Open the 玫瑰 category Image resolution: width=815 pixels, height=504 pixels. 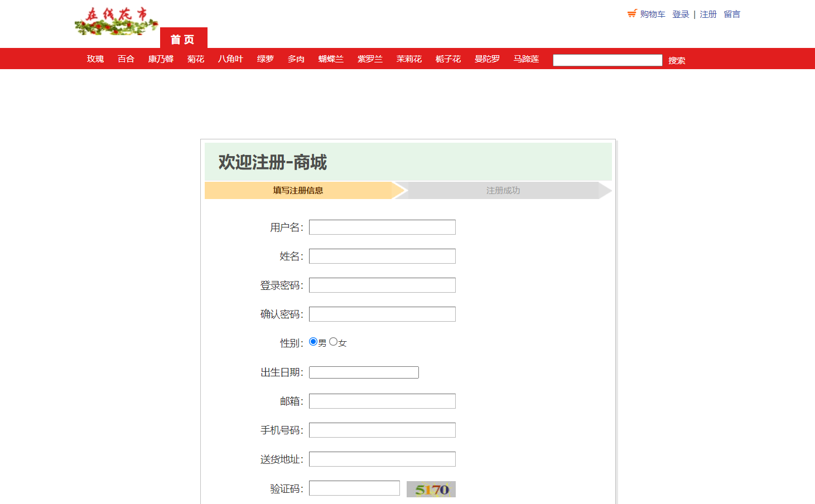pyautogui.click(x=95, y=59)
